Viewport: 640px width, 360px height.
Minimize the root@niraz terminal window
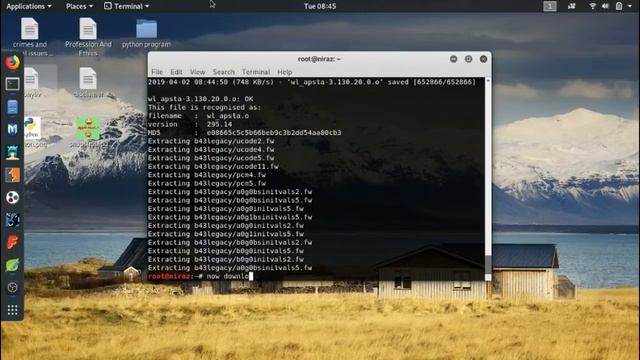point(453,59)
